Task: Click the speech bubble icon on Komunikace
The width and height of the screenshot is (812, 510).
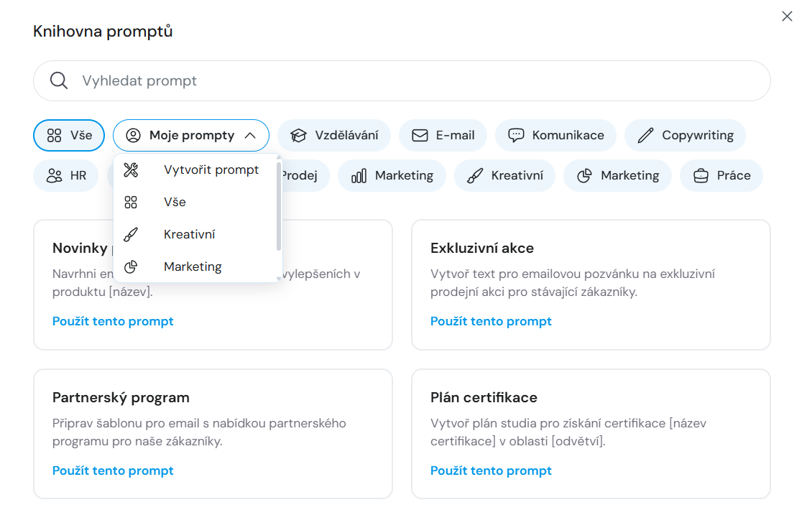Action: (516, 135)
